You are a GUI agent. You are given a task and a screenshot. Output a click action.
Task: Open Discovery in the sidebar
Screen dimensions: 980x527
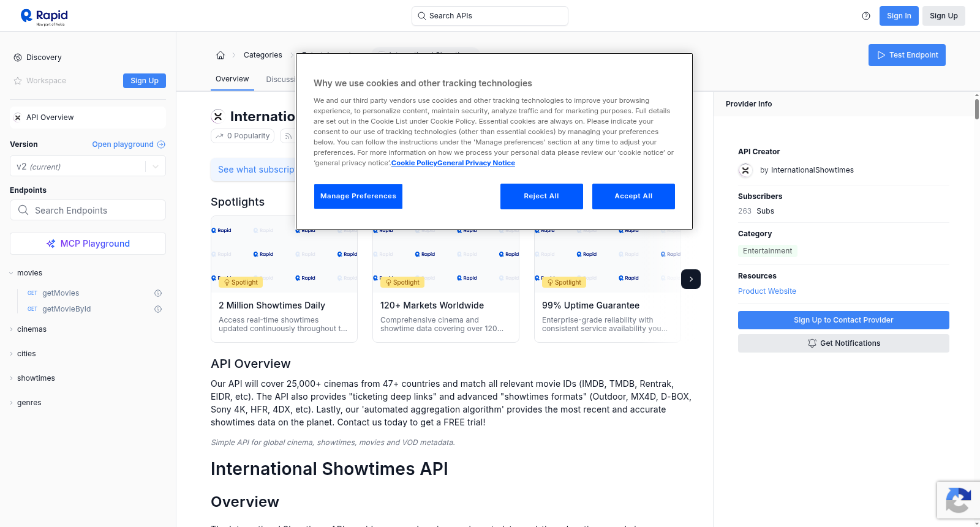click(x=43, y=58)
